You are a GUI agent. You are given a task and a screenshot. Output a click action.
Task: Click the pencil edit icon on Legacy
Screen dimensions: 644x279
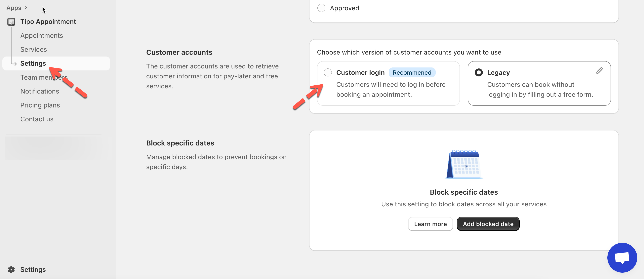(x=599, y=71)
